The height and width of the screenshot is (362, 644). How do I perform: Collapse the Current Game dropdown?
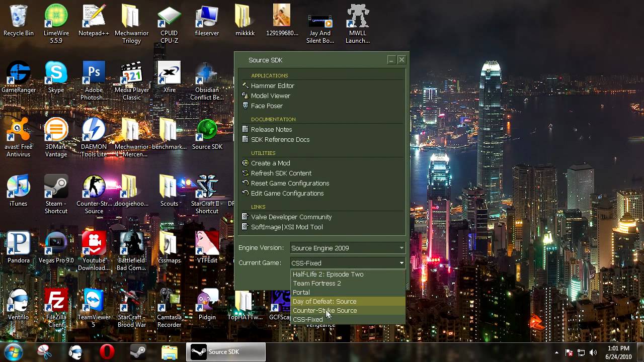[x=348, y=263]
